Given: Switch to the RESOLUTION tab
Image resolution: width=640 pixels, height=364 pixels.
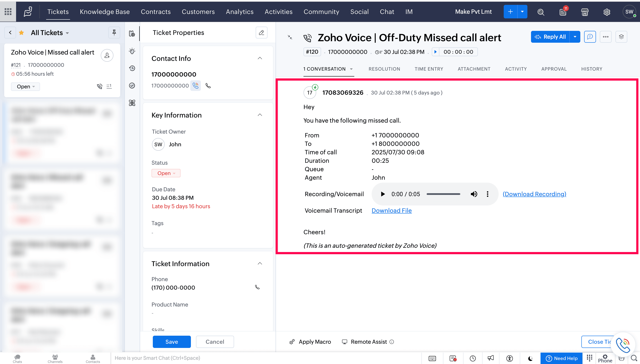Looking at the screenshot, I should click(384, 69).
